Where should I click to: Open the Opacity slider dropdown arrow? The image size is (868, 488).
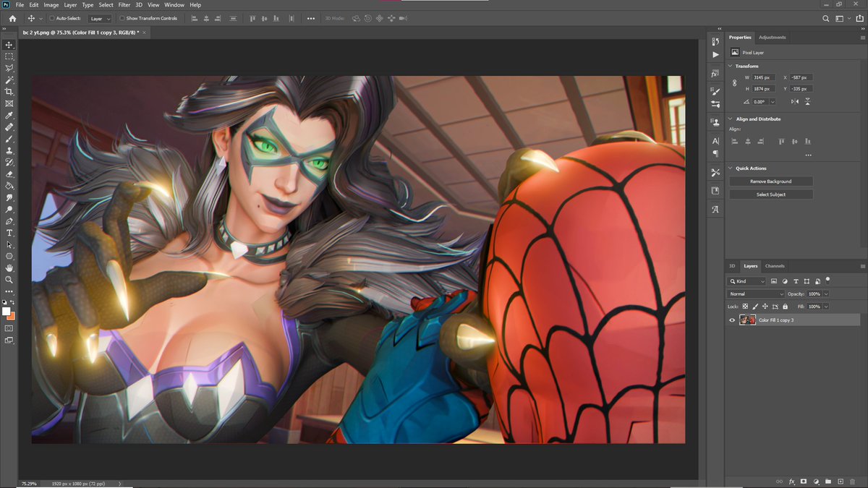pyautogui.click(x=826, y=294)
